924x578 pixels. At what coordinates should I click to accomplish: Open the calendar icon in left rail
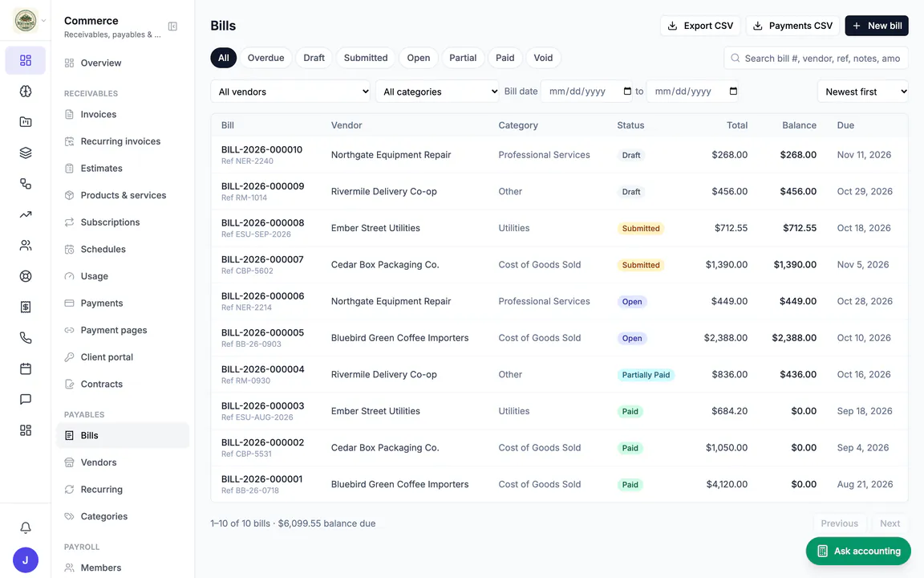pos(26,368)
